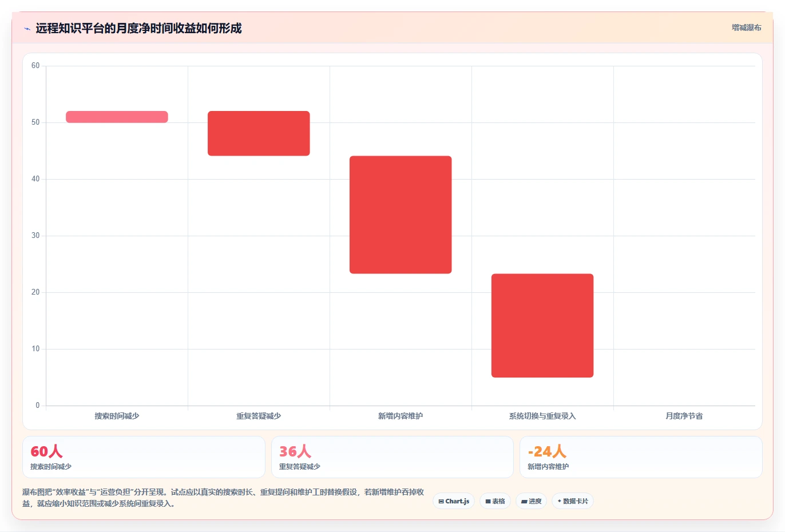Click the 新增内容维护 waterfall bar

pyautogui.click(x=401, y=215)
